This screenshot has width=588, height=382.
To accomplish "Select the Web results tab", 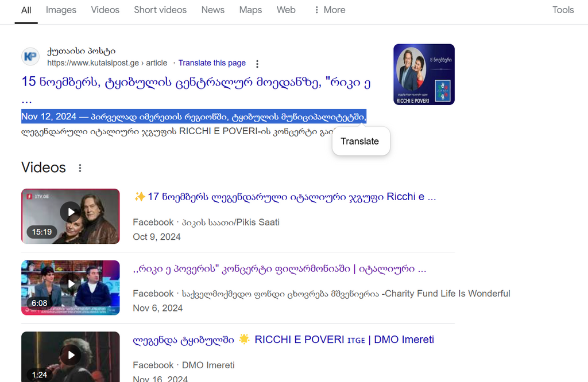I will click(x=286, y=10).
